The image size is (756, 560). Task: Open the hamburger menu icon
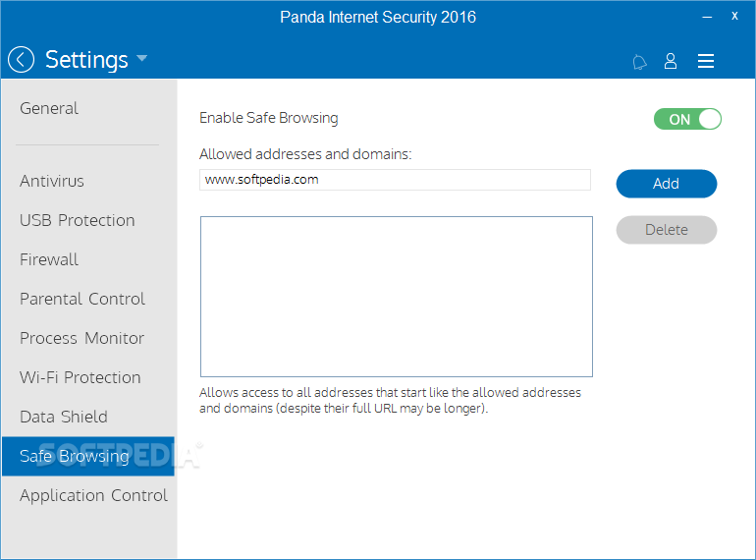[x=706, y=61]
